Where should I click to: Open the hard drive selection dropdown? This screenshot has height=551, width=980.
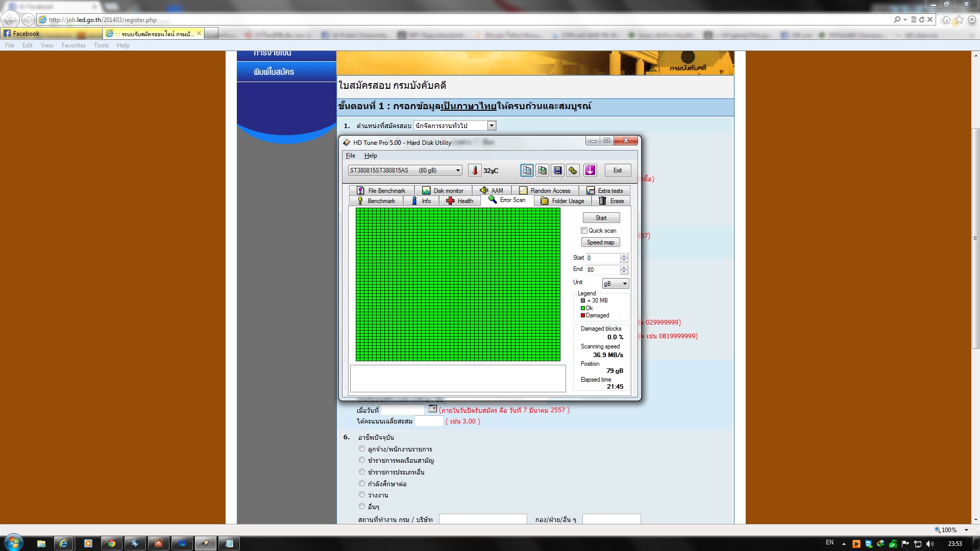[x=458, y=170]
